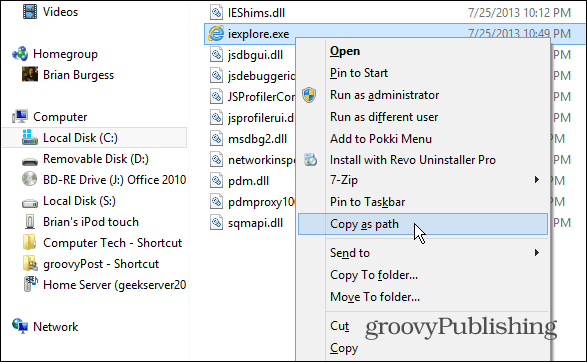Click the Network icon in sidebar
The width and height of the screenshot is (587, 362).
coord(20,326)
